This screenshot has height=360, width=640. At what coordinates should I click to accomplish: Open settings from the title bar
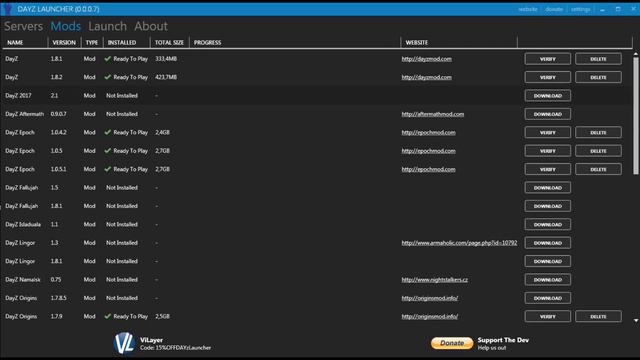580,9
